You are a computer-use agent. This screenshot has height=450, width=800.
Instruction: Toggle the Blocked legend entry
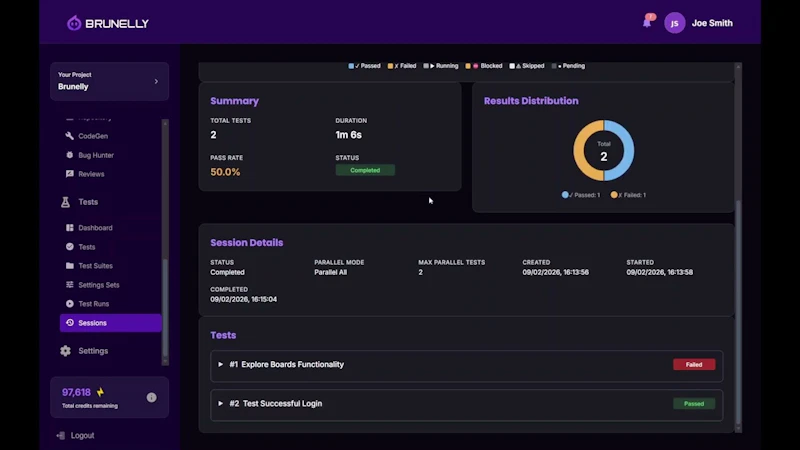[x=484, y=66]
